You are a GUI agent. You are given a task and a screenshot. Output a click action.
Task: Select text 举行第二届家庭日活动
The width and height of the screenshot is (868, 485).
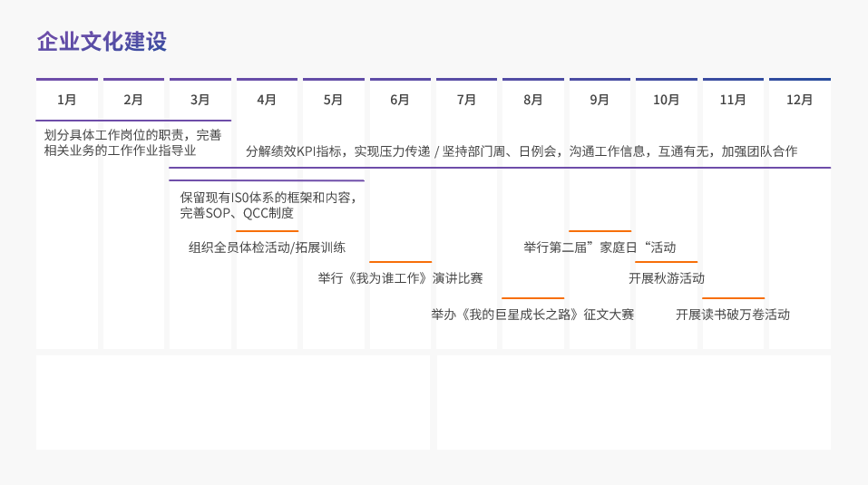click(x=600, y=247)
